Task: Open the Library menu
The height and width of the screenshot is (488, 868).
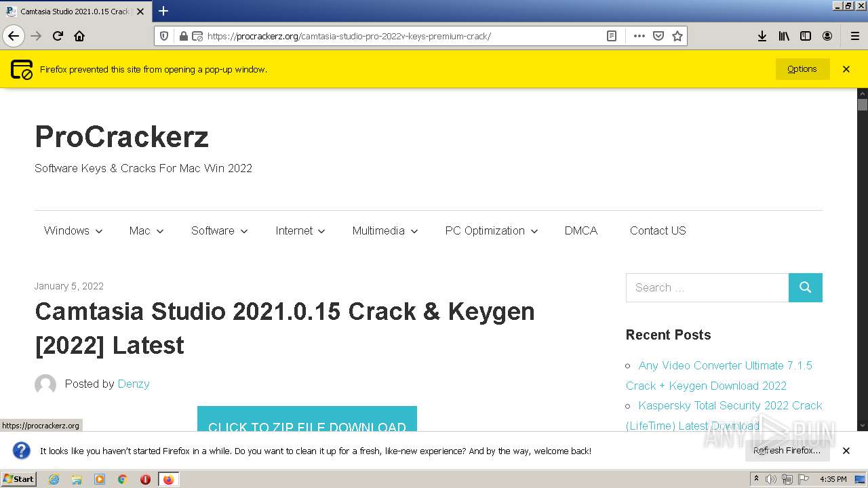Action: (x=784, y=36)
